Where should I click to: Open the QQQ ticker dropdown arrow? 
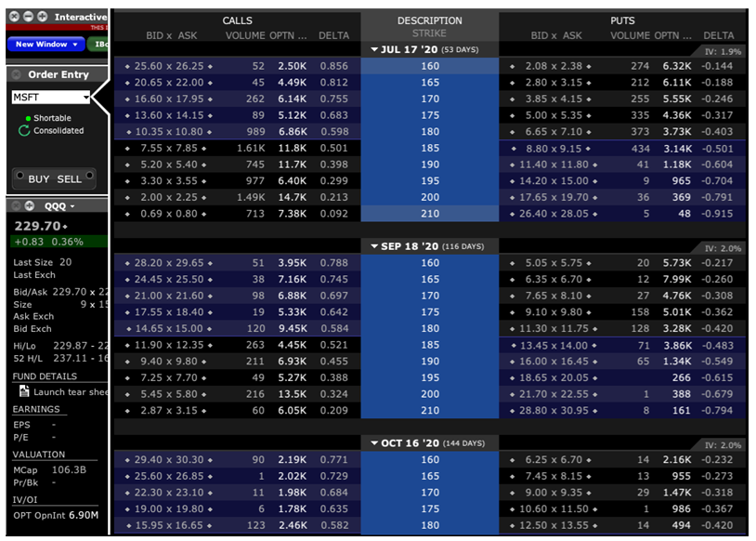pos(72,206)
